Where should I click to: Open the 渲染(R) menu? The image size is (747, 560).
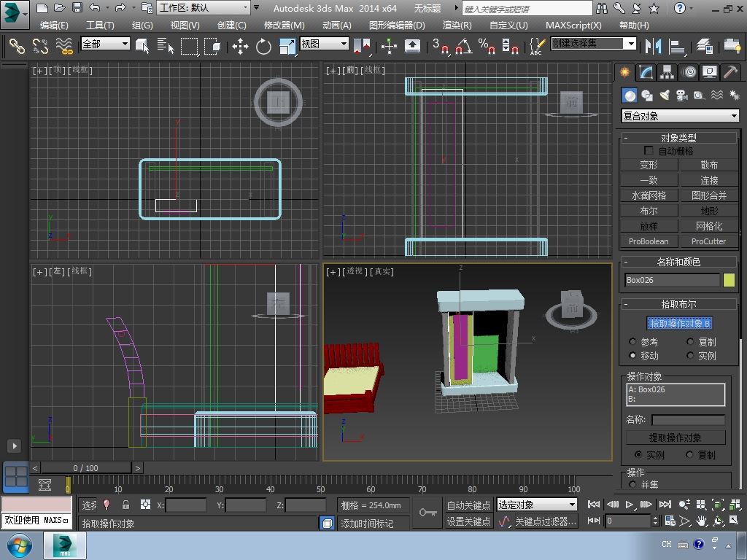[x=457, y=25]
